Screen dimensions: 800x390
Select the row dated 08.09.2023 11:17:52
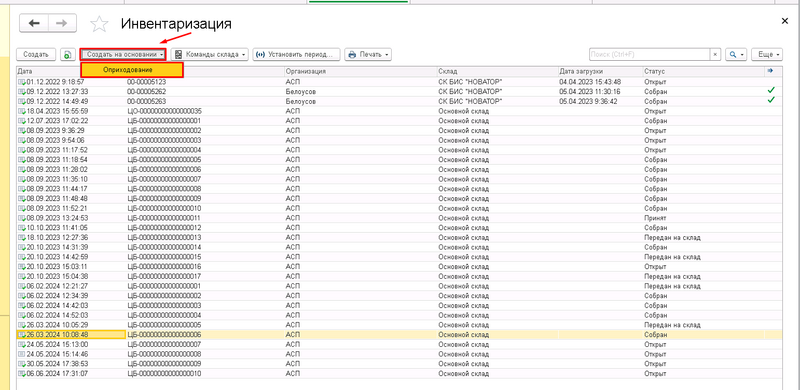point(399,150)
